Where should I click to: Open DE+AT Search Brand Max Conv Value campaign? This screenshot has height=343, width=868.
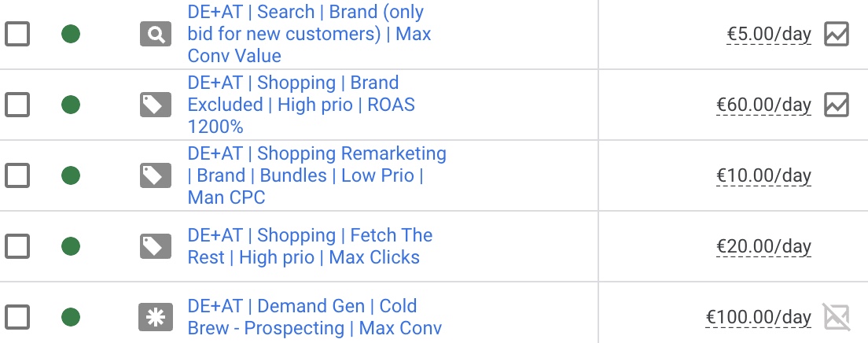point(309,34)
